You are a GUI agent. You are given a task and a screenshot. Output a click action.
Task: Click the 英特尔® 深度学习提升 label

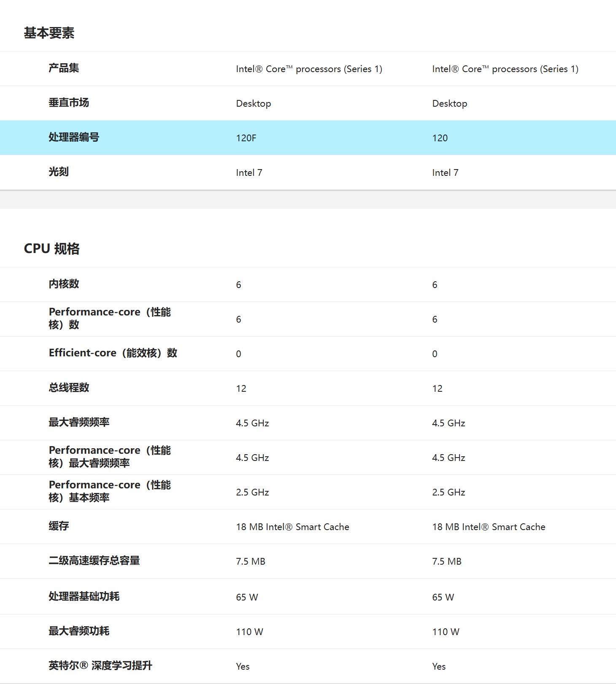(x=100, y=665)
